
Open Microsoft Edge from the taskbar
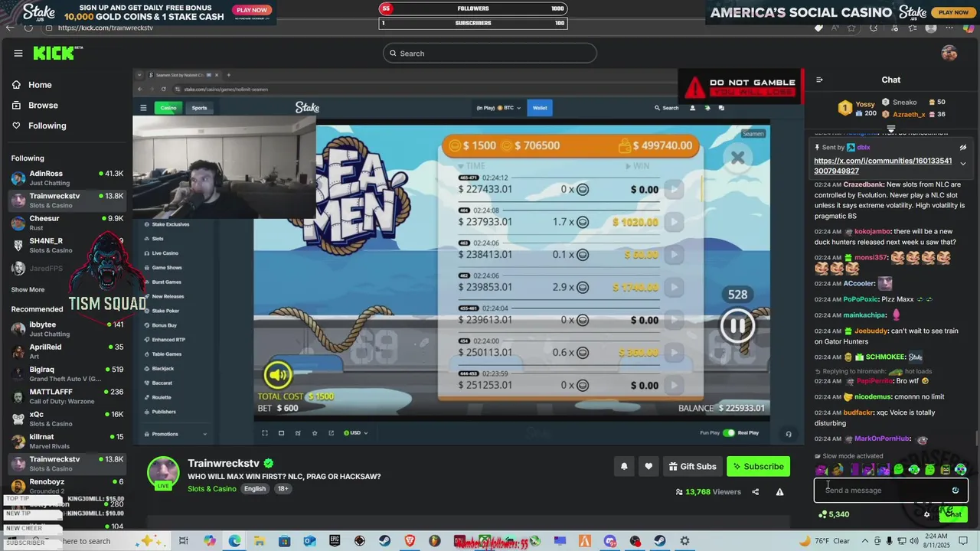234,541
